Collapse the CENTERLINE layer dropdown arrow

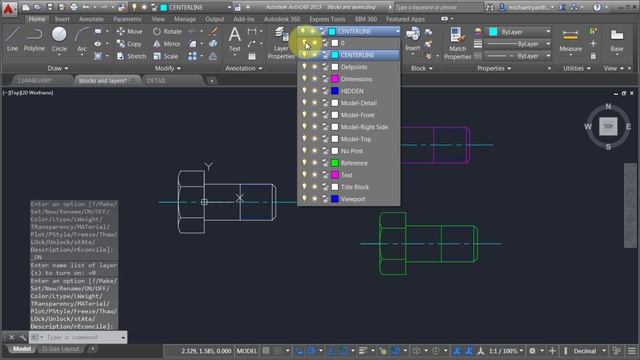(397, 31)
